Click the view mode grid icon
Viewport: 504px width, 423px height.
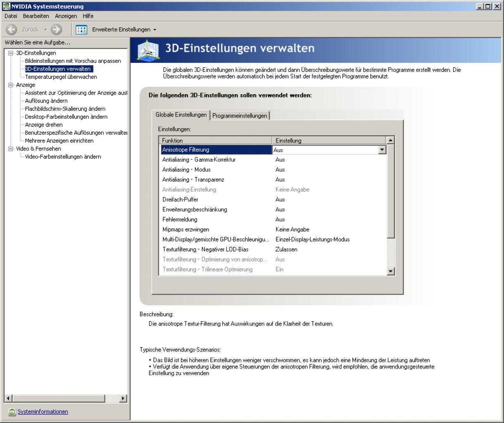[81, 30]
